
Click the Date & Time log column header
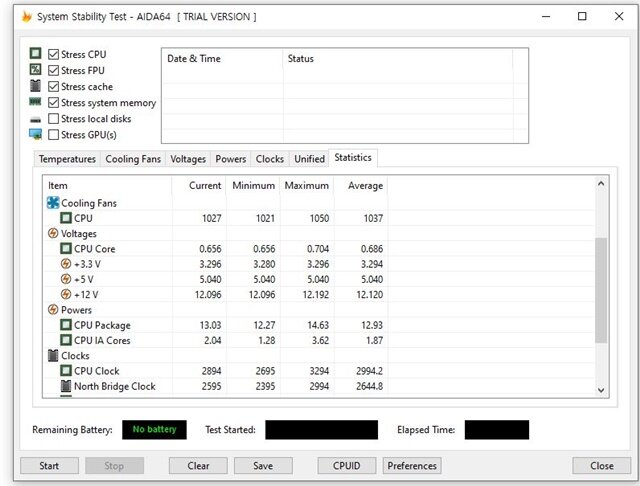click(222, 59)
